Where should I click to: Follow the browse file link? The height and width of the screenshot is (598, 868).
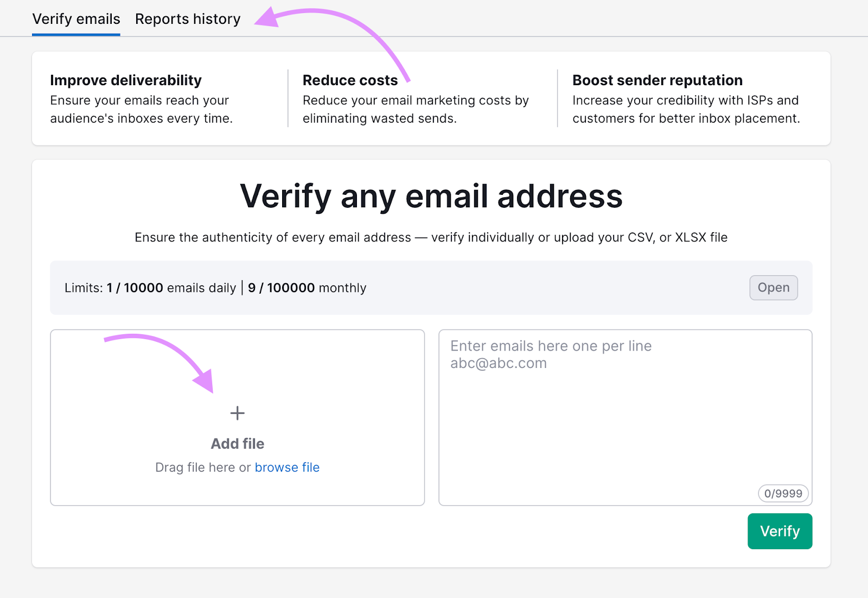(287, 467)
